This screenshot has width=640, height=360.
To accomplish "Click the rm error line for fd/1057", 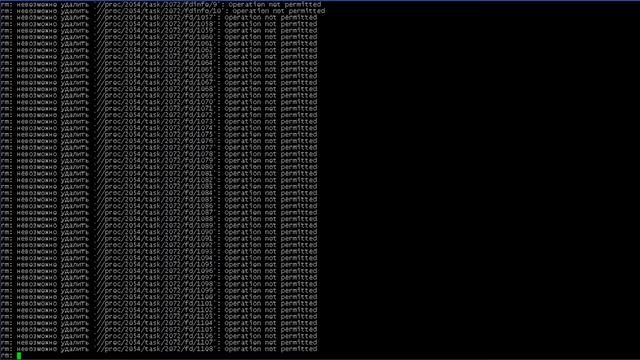I will click(x=158, y=18).
